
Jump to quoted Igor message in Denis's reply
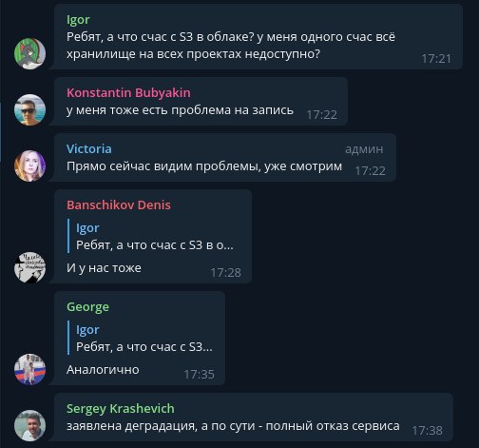pyautogui.click(x=151, y=236)
